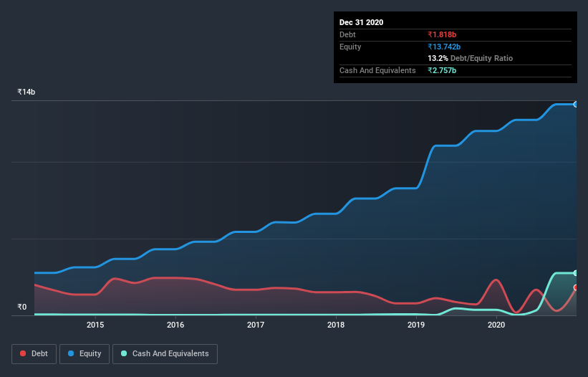Screen dimensions: 588x377
Task: Click the red Debt endpoint marker
Action: pos(576,287)
